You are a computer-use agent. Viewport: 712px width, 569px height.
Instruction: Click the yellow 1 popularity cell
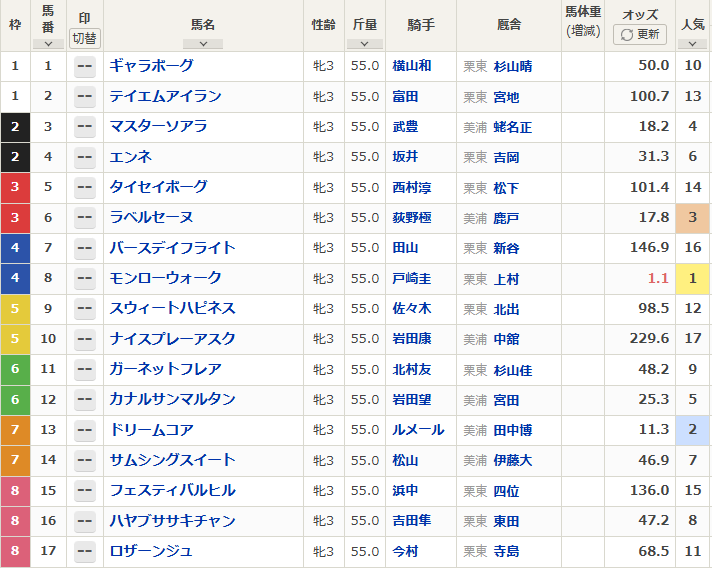pyautogui.click(x=692, y=278)
